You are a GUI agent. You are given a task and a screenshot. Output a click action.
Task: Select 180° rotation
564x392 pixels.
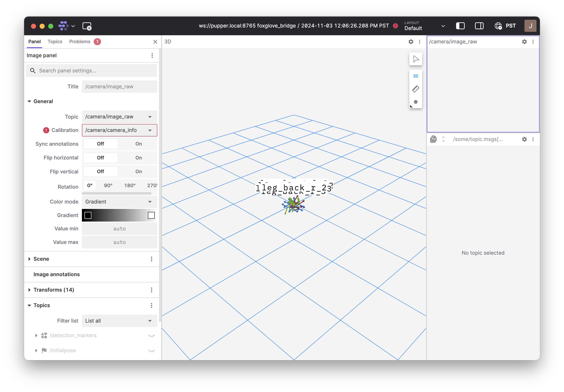click(130, 185)
